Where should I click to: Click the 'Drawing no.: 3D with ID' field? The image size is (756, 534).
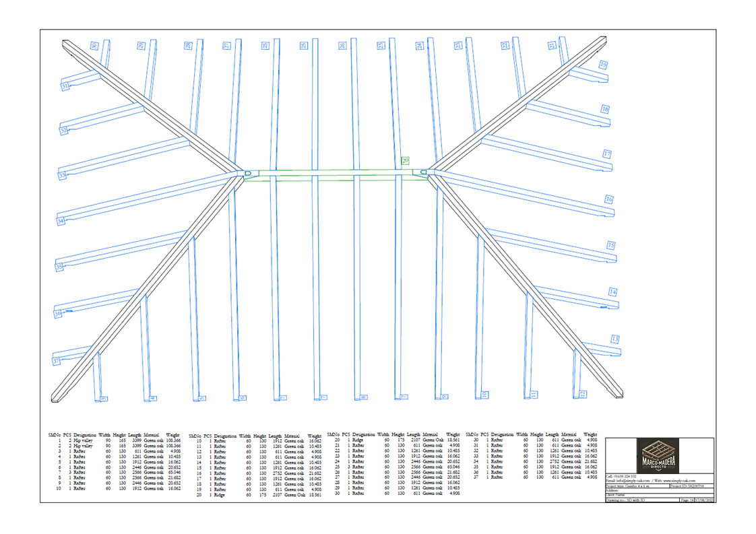[x=642, y=500]
